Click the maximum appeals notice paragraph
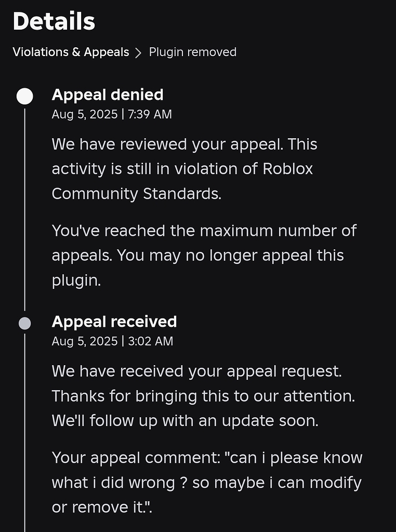The height and width of the screenshot is (532, 396). coord(203,255)
